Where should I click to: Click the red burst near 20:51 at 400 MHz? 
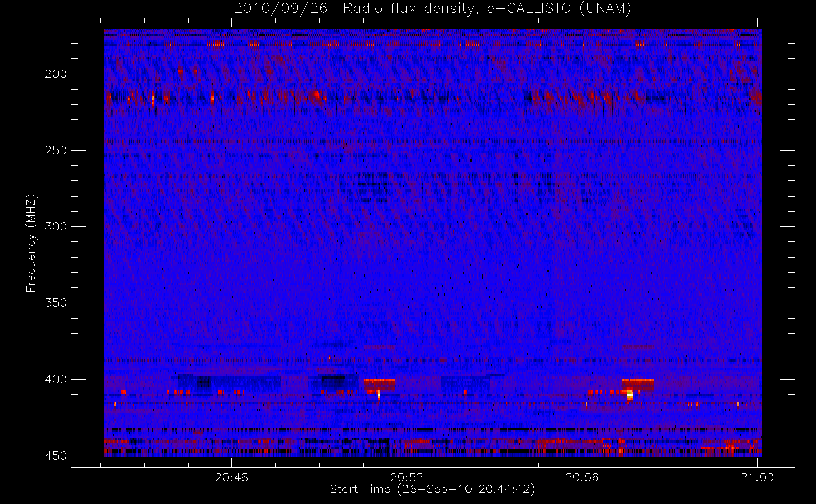pyautogui.click(x=379, y=384)
